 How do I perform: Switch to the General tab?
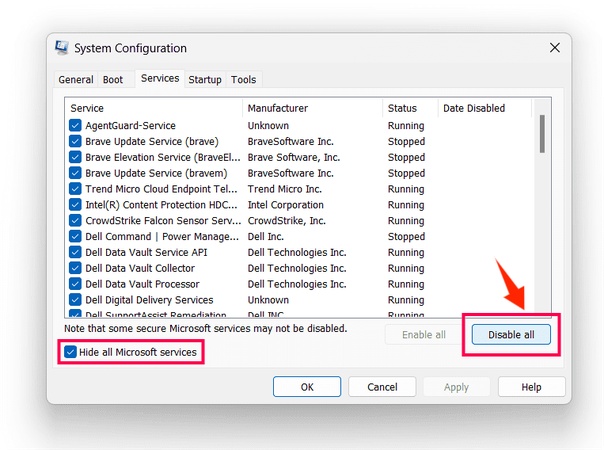point(76,80)
